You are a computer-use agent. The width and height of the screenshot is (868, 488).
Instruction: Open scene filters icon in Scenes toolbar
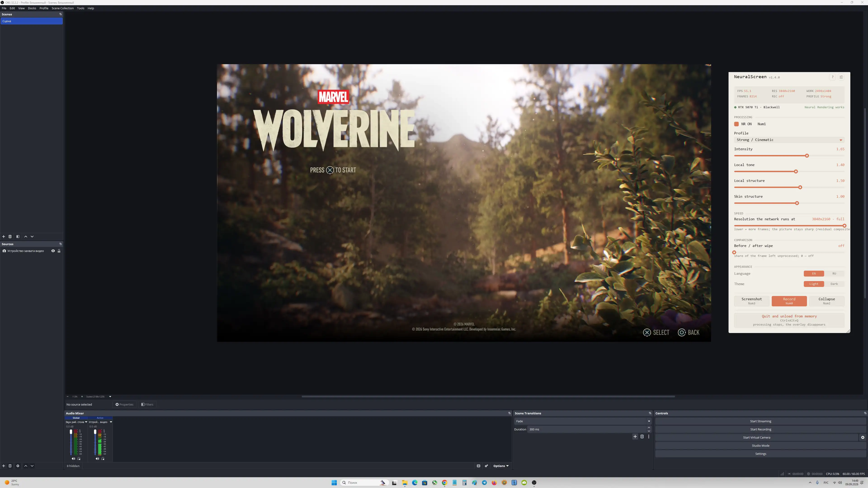(18, 236)
